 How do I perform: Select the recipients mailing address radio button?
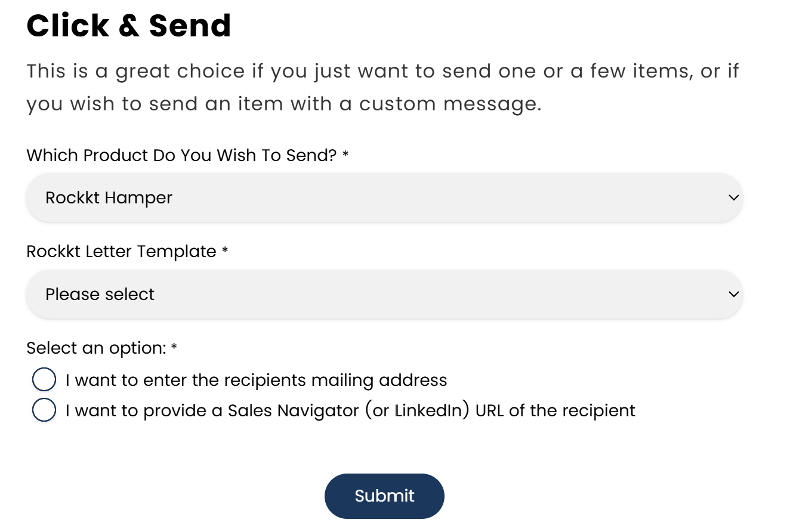44,380
